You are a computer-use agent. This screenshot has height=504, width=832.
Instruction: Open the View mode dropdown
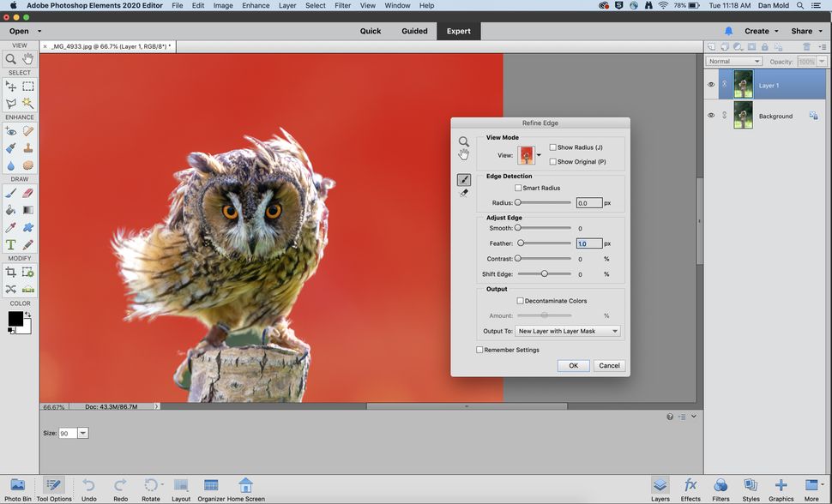pos(538,156)
